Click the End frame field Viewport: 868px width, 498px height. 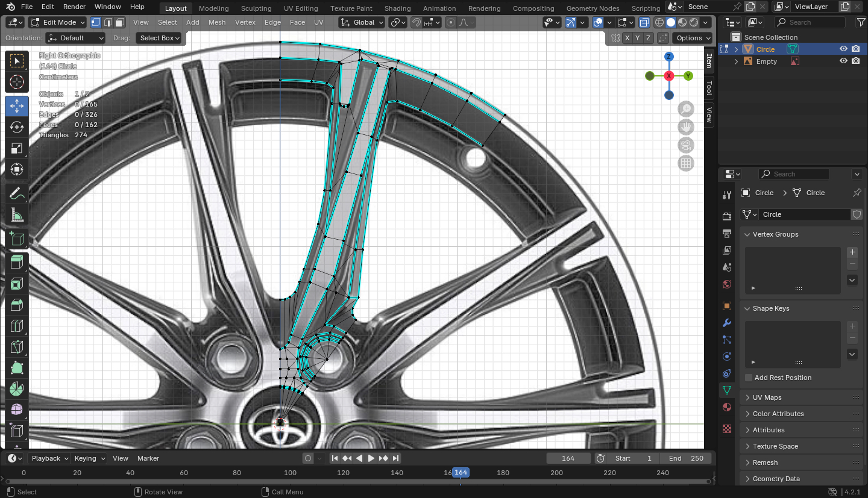(686, 458)
